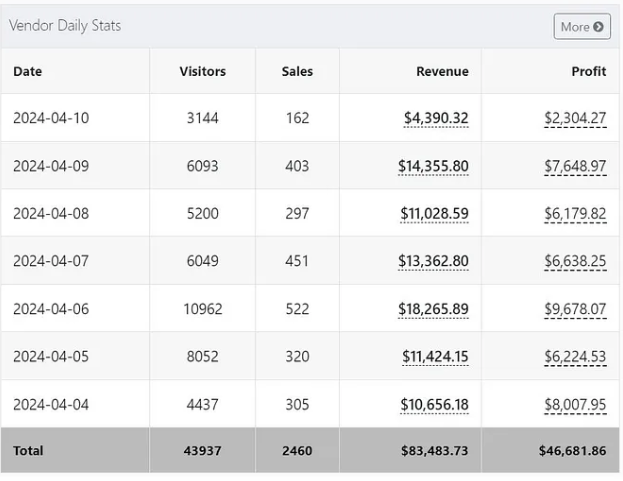Select profit $6,224.53 on 2024-04-05

(575, 356)
